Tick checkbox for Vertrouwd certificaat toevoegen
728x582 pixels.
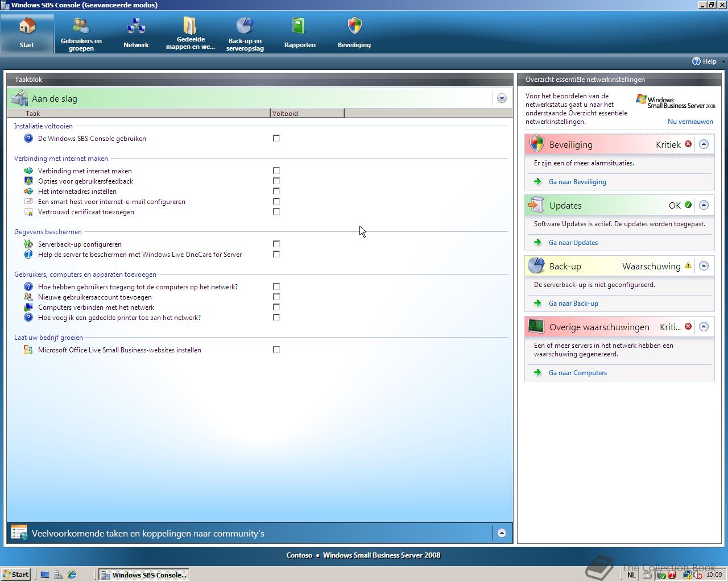(x=276, y=211)
